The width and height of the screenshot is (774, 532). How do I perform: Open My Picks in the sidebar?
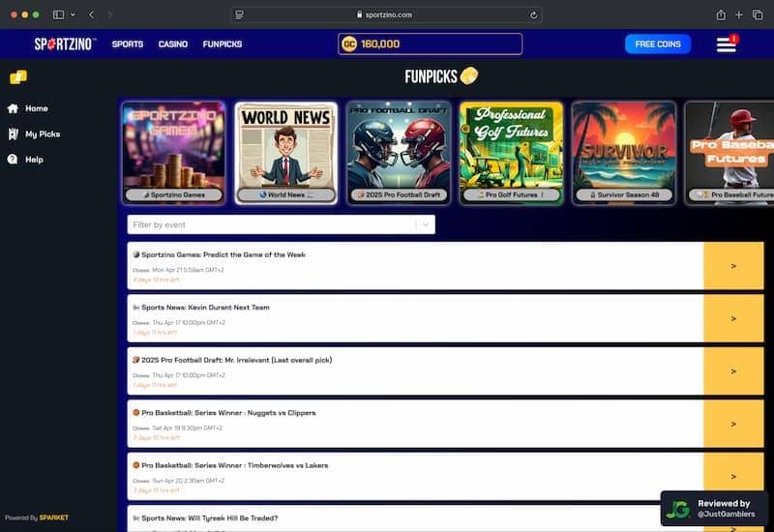click(43, 134)
